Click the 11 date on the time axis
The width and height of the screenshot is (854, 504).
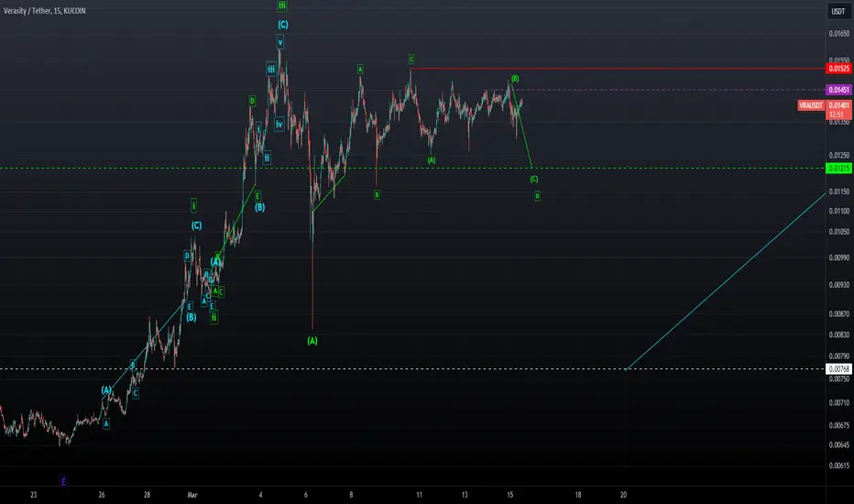click(420, 495)
